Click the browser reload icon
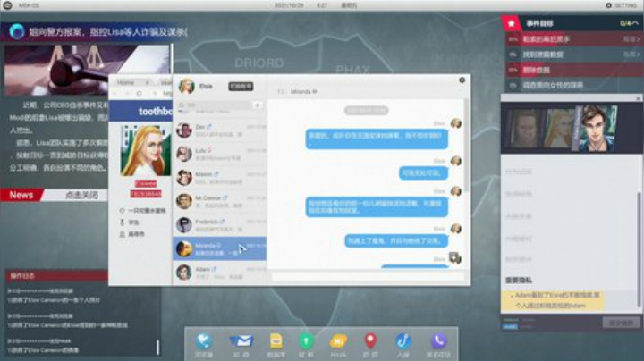Screen dimensions: 644x361 pyautogui.click(x=140, y=94)
